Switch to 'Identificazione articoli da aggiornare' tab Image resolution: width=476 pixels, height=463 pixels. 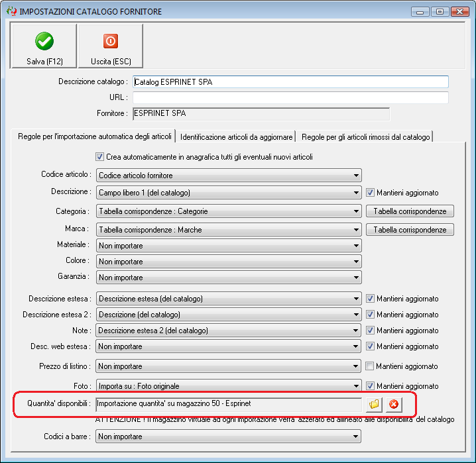(x=236, y=136)
